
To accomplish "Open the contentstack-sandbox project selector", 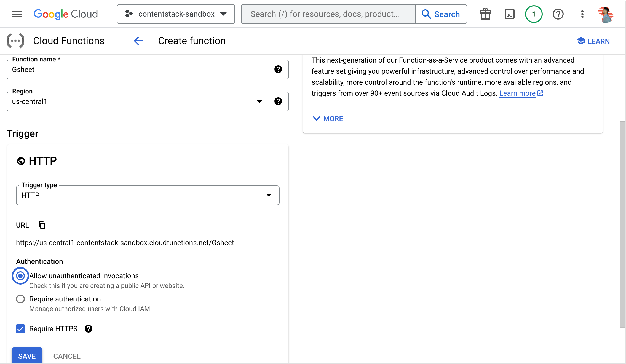I will coord(176,14).
